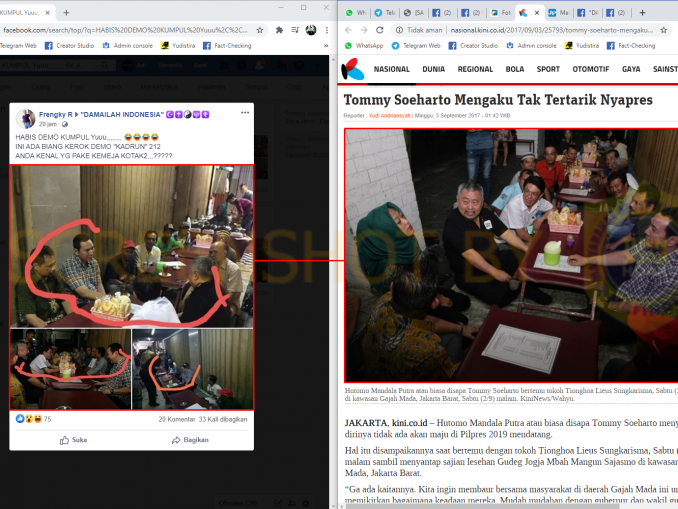Screen dimensions: 678x509
Task: Switch to the ISA tab in right browser
Action: point(414,13)
